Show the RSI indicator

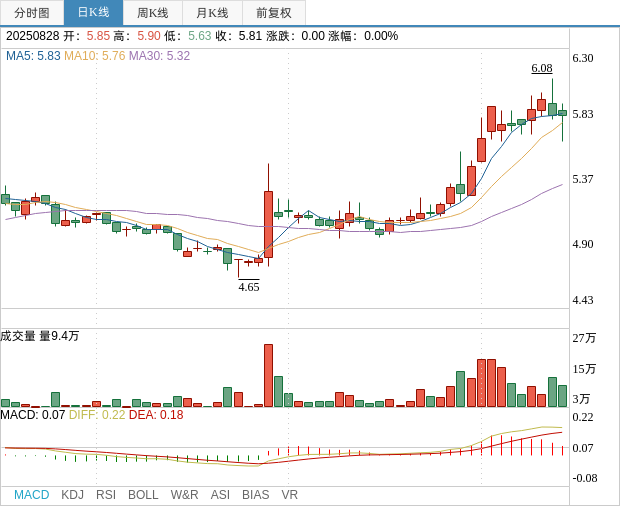(106, 495)
